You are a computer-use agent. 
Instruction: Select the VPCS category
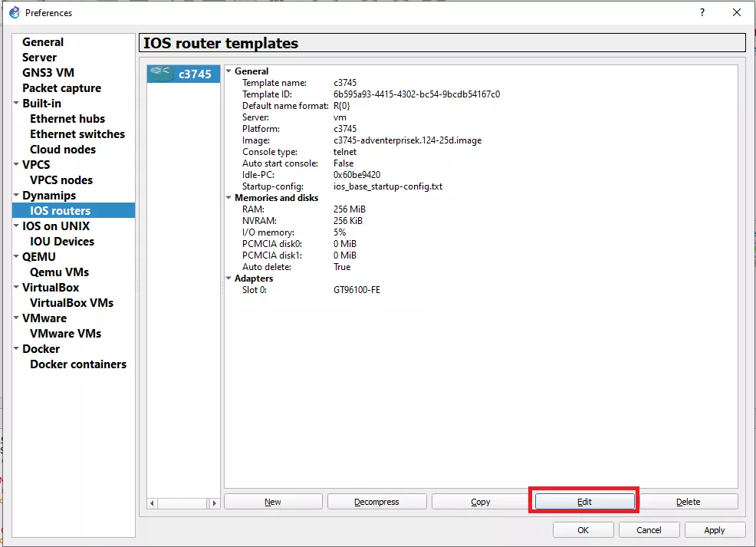click(36, 164)
